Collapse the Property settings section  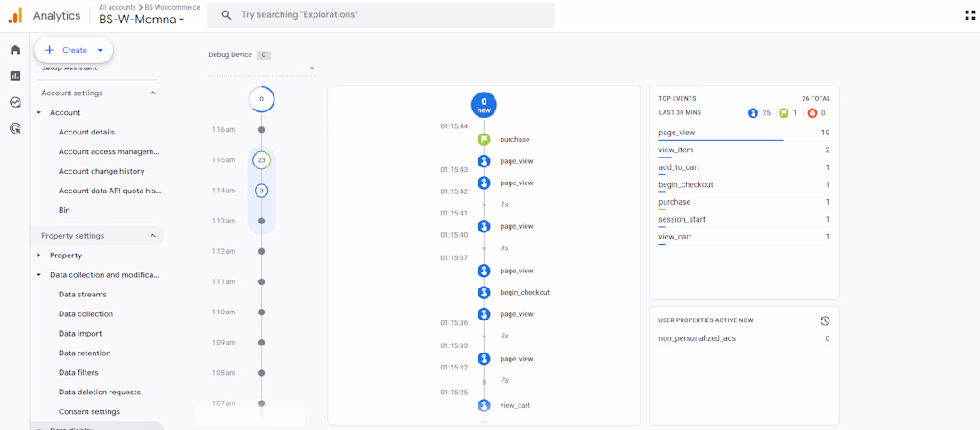click(x=152, y=236)
